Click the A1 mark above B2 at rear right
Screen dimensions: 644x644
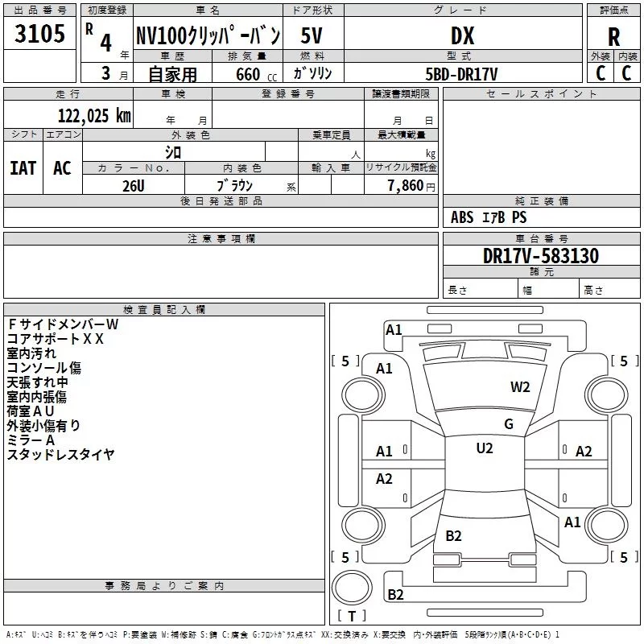tap(572, 522)
